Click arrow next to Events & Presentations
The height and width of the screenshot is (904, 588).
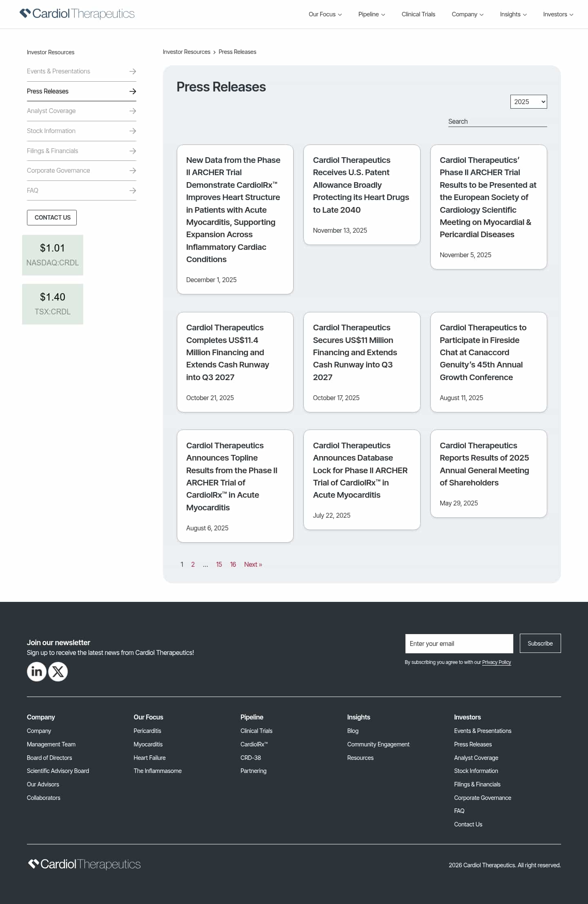coord(133,71)
